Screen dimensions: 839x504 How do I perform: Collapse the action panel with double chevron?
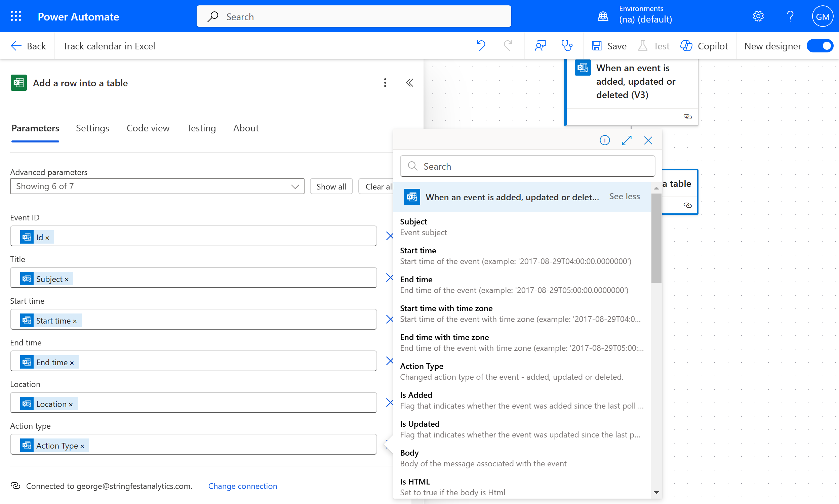coord(409,83)
